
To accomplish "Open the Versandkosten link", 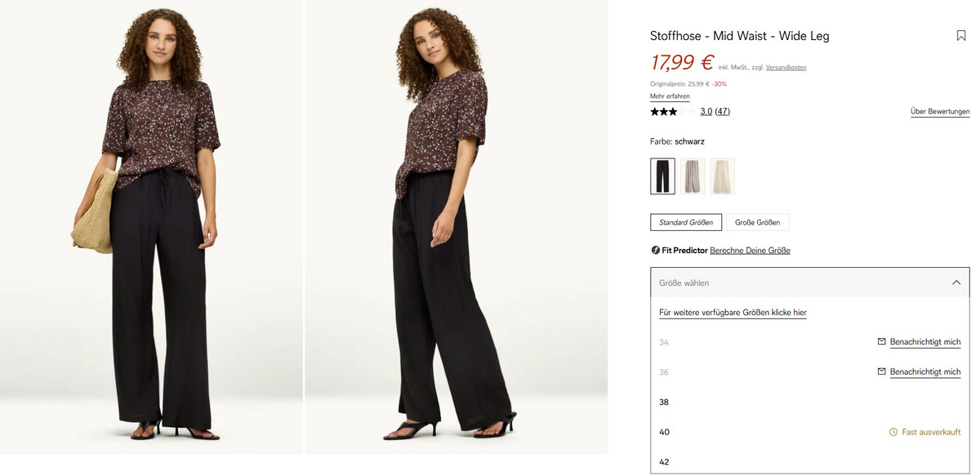I will [x=786, y=67].
